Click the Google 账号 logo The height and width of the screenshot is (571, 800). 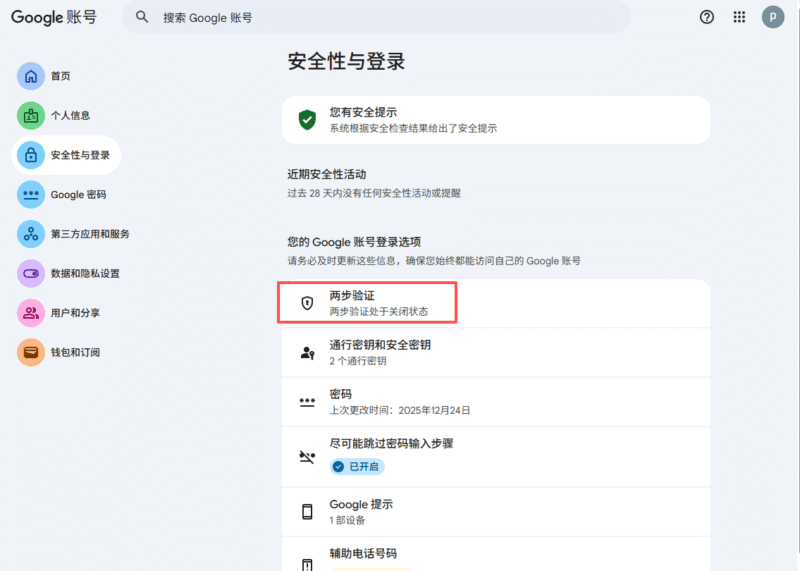54,17
